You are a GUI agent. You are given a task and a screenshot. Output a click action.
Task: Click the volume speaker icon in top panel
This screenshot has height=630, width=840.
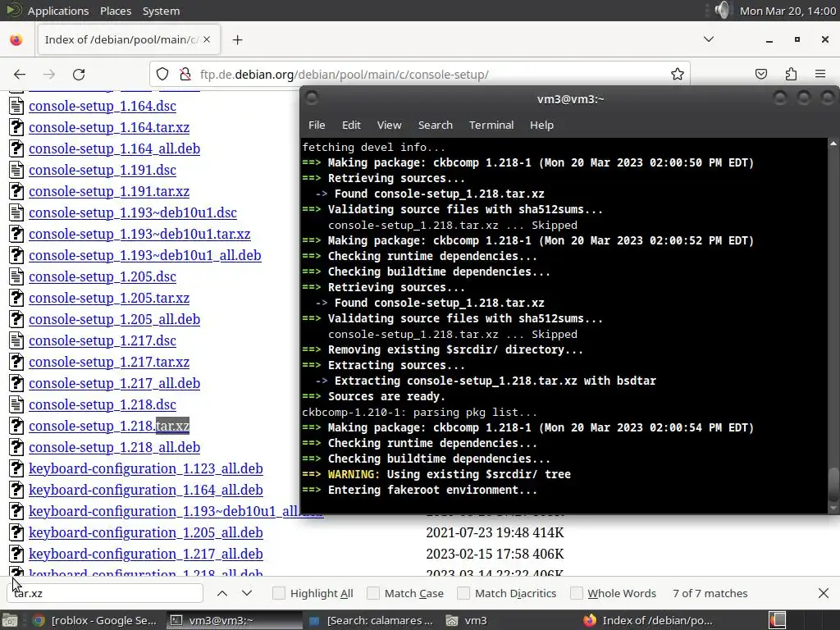point(722,10)
